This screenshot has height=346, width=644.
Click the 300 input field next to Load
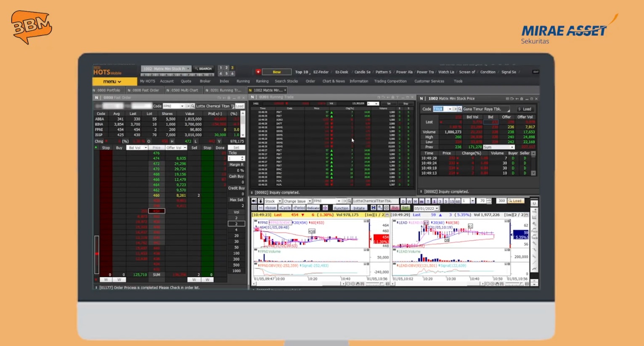click(501, 201)
